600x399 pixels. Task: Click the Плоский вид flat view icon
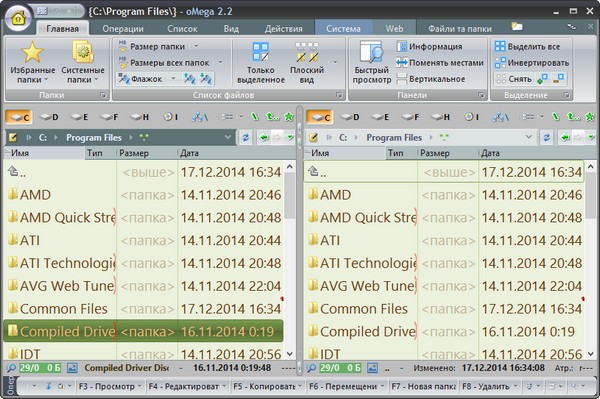[307, 52]
